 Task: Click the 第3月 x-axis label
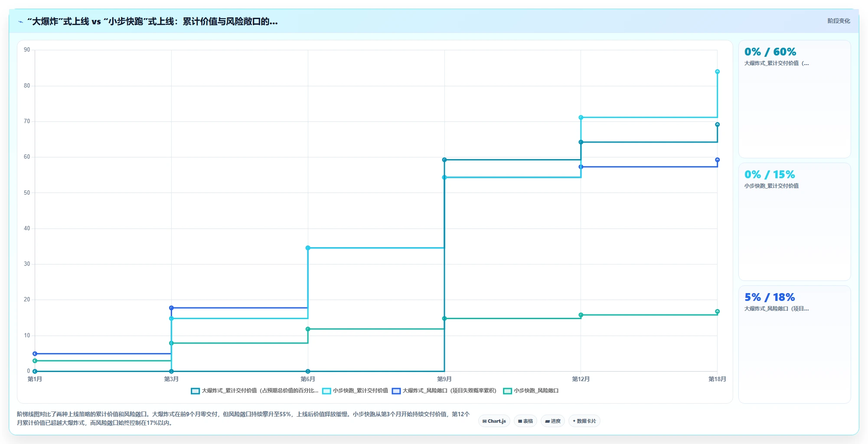(x=171, y=379)
